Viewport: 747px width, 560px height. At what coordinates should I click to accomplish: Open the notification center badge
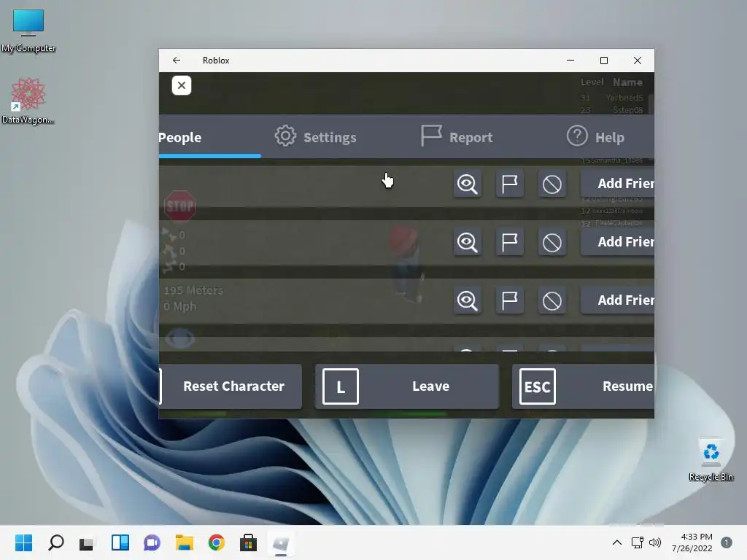pos(726,542)
